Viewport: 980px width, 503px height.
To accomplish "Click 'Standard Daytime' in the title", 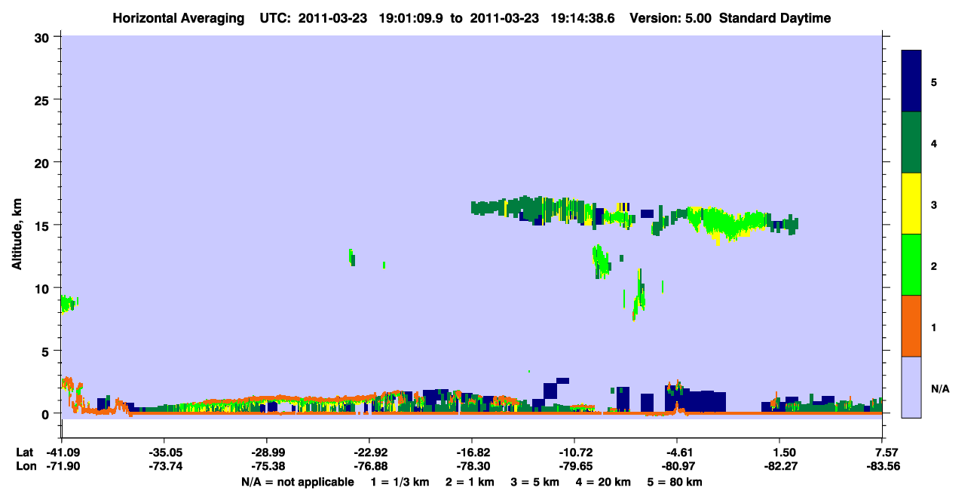I will pos(776,19).
